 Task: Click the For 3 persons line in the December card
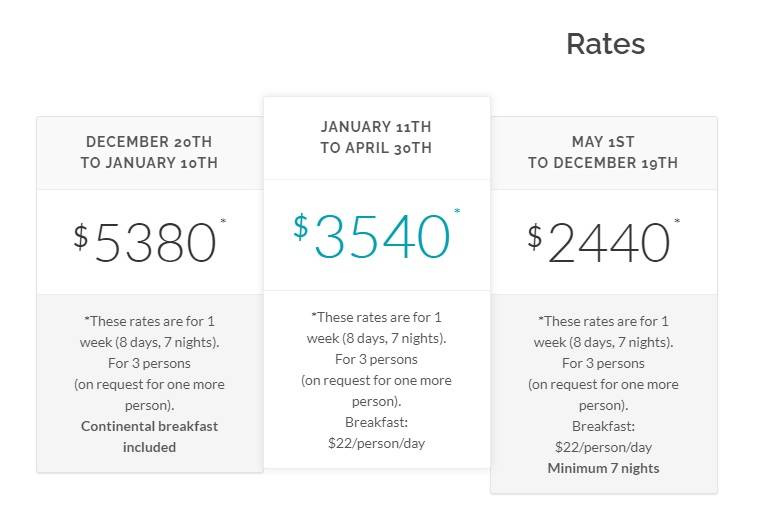(x=149, y=363)
